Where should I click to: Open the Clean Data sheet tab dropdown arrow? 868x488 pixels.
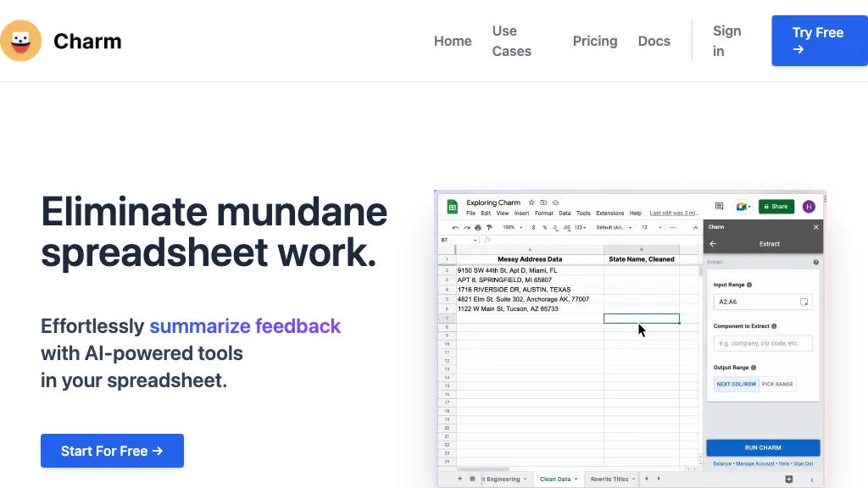pyautogui.click(x=576, y=480)
